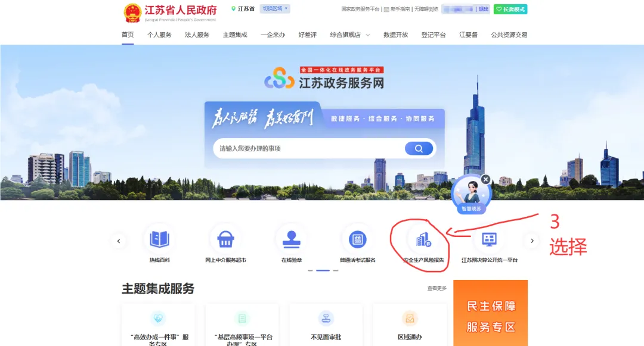
Task: Select the active middle carousel indicator
Action: point(323,270)
